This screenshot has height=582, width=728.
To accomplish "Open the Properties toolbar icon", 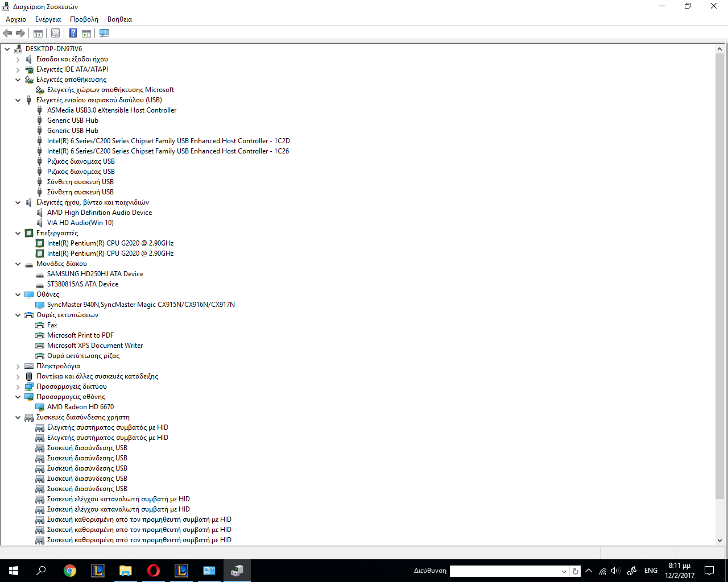I will point(55,33).
